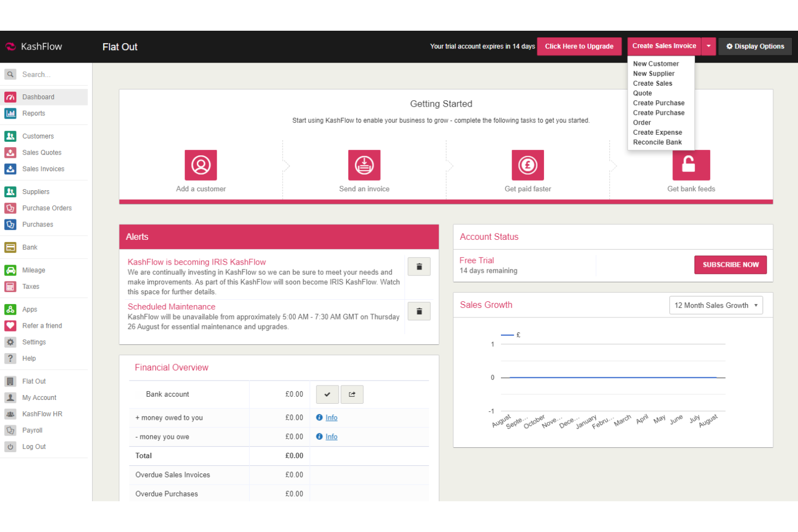
Task: Open Sales Invoices via its blue icon
Action: (10, 169)
